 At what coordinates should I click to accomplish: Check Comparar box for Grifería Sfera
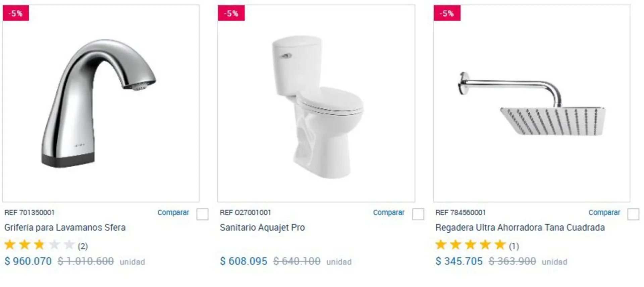(202, 214)
